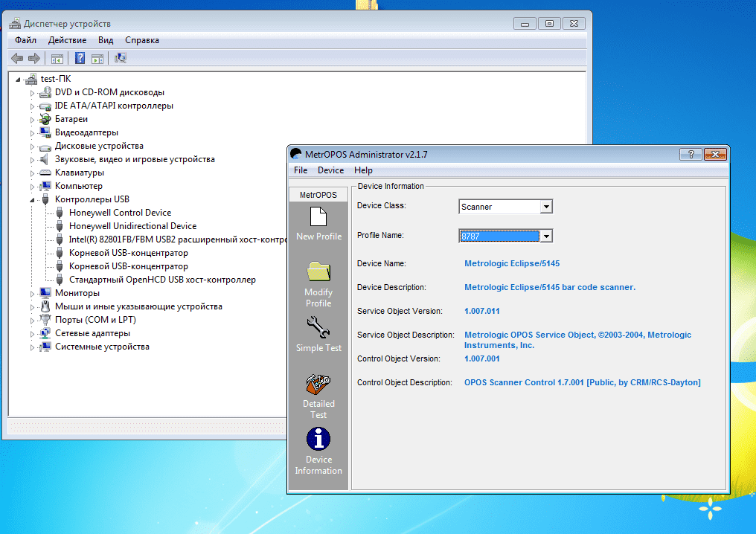Click the action pane toolbar icon

(x=97, y=59)
